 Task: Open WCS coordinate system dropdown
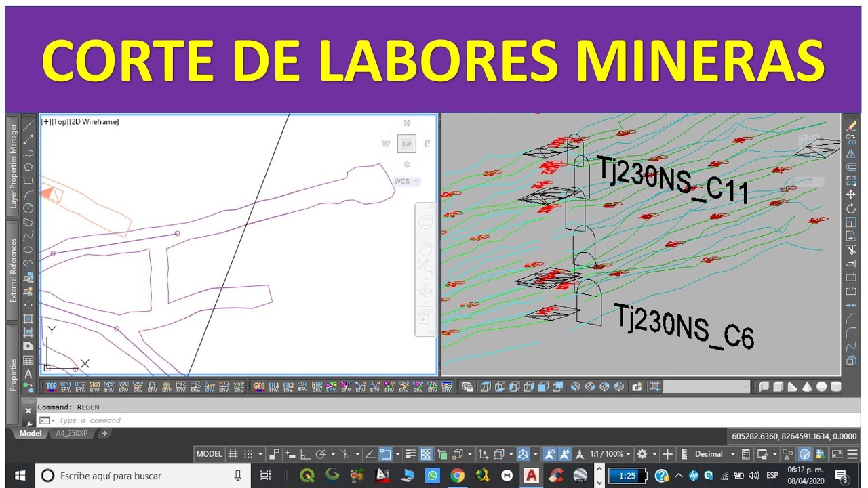click(x=407, y=181)
